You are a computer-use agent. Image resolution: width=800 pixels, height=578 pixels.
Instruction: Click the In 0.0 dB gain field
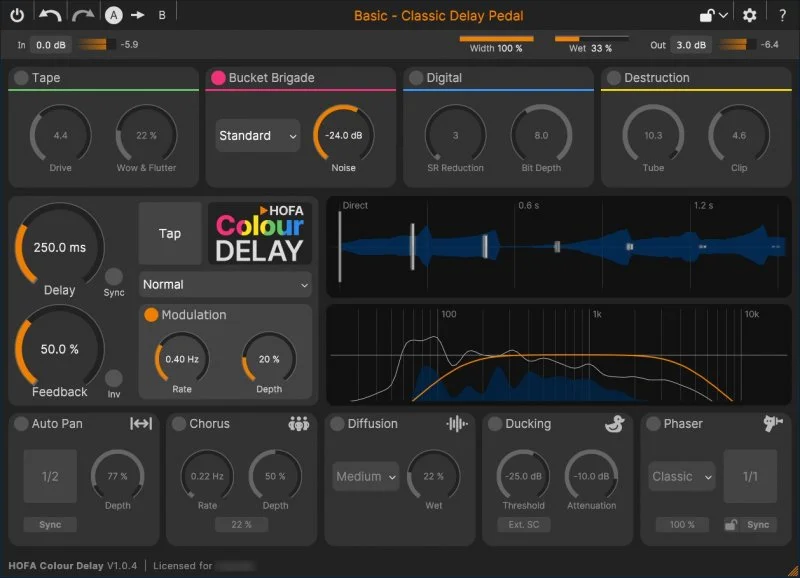pyautogui.click(x=51, y=45)
